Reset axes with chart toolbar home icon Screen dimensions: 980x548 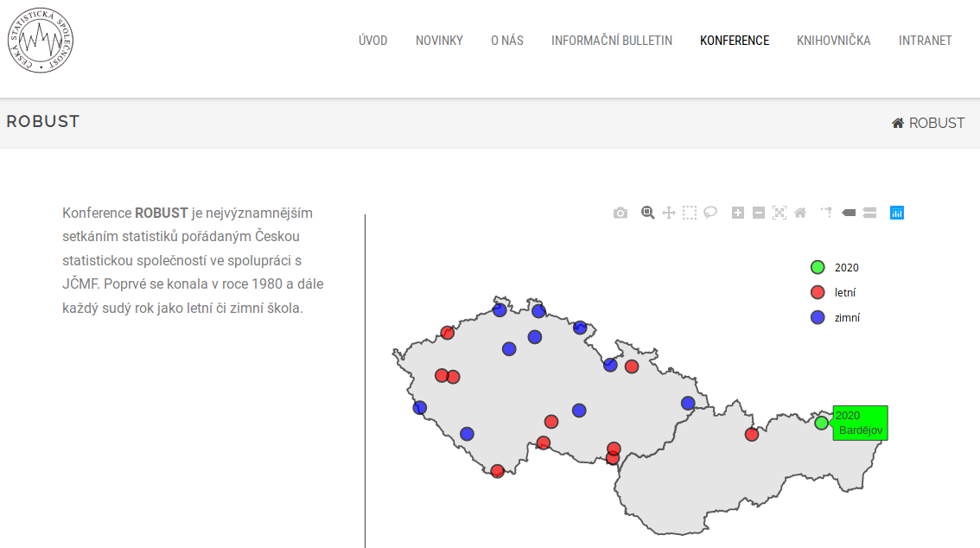(800, 213)
